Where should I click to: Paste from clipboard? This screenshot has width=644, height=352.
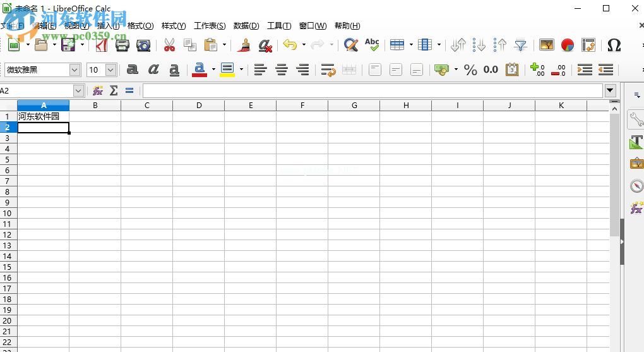point(211,45)
